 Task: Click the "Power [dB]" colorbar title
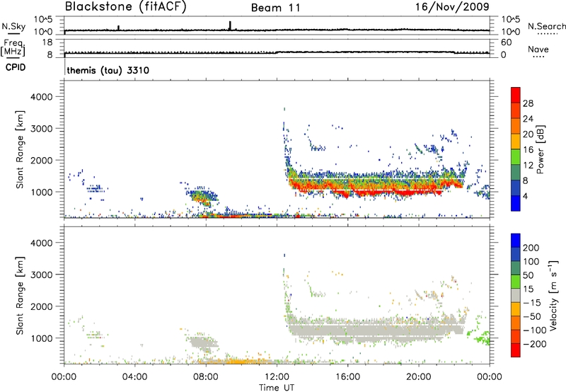point(540,149)
